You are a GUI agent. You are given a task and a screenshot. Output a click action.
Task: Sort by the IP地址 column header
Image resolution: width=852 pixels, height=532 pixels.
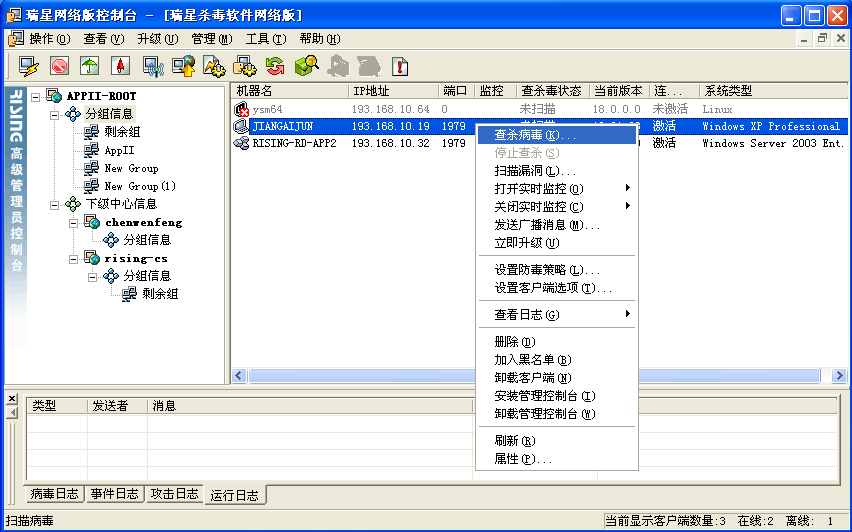click(x=393, y=90)
